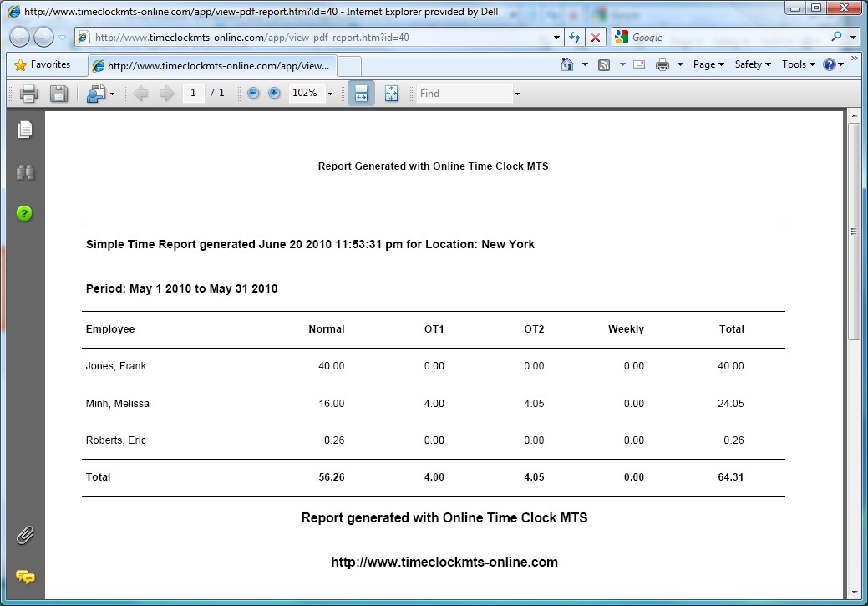868x606 pixels.
Task: Click the IE Print icon
Action: point(662,65)
